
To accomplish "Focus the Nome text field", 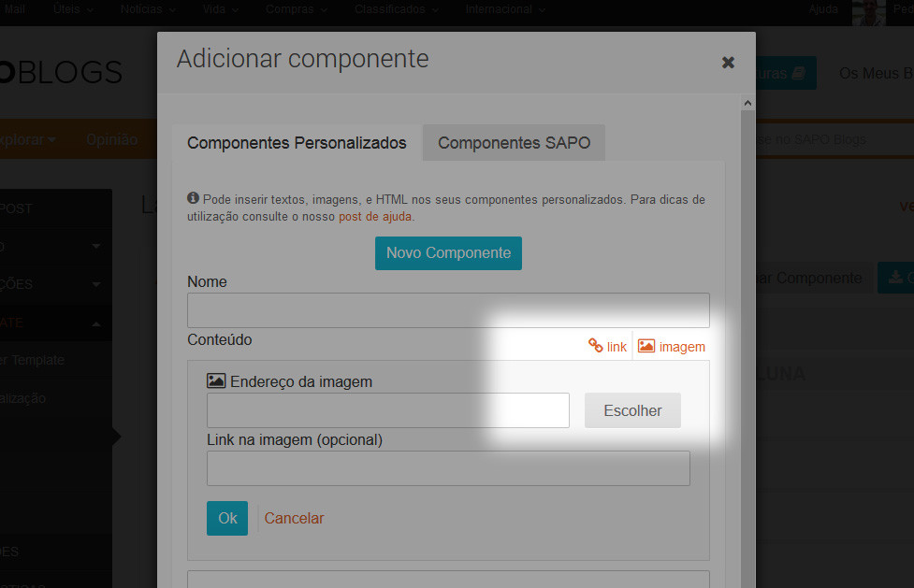I will pyautogui.click(x=448, y=310).
